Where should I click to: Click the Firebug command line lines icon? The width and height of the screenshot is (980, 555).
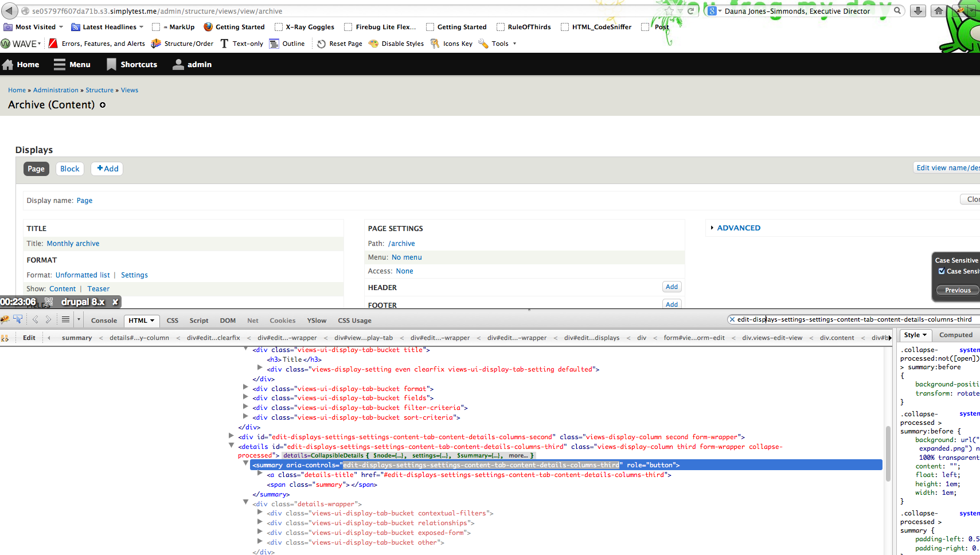click(x=65, y=320)
